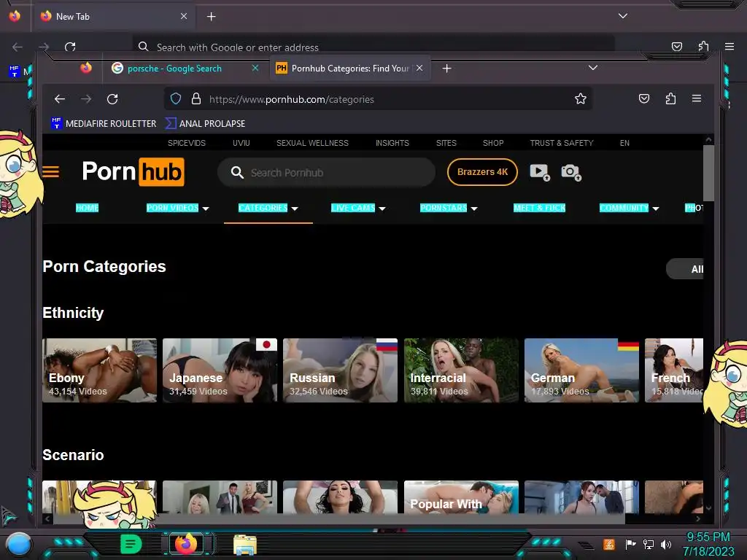
Task: Go back using front window's back arrow
Action: (x=60, y=99)
